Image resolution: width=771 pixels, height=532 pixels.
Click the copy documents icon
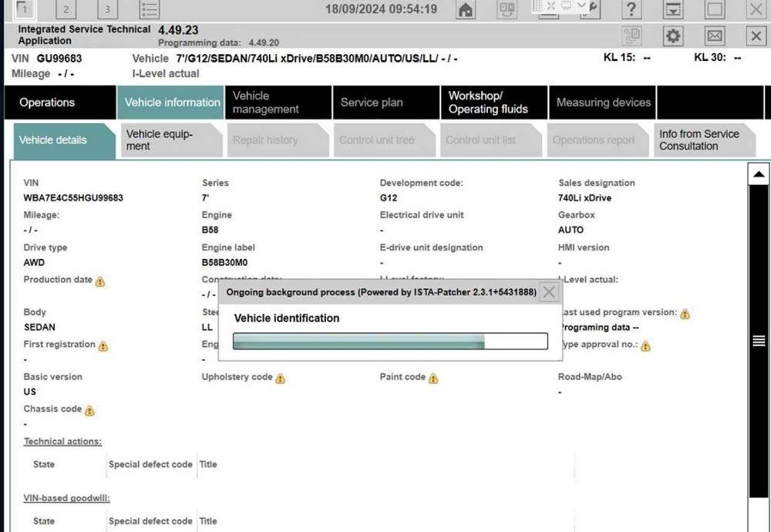pos(631,35)
